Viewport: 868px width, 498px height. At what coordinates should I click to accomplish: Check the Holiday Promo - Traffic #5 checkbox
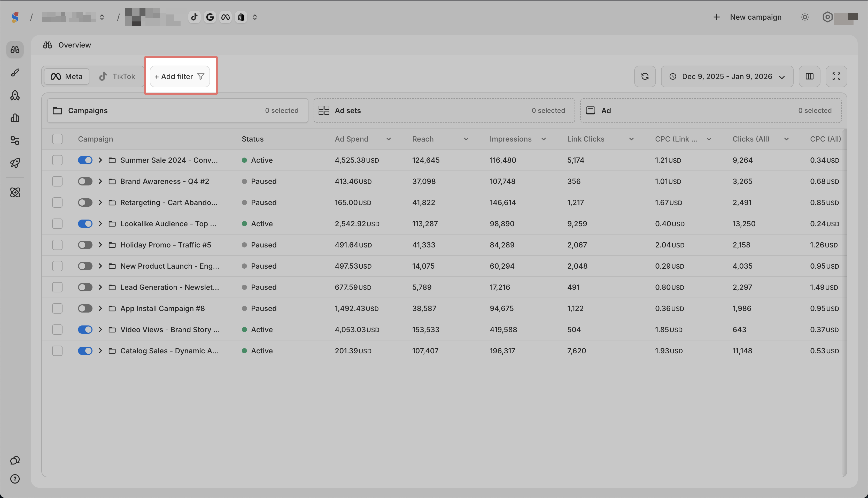(x=57, y=245)
